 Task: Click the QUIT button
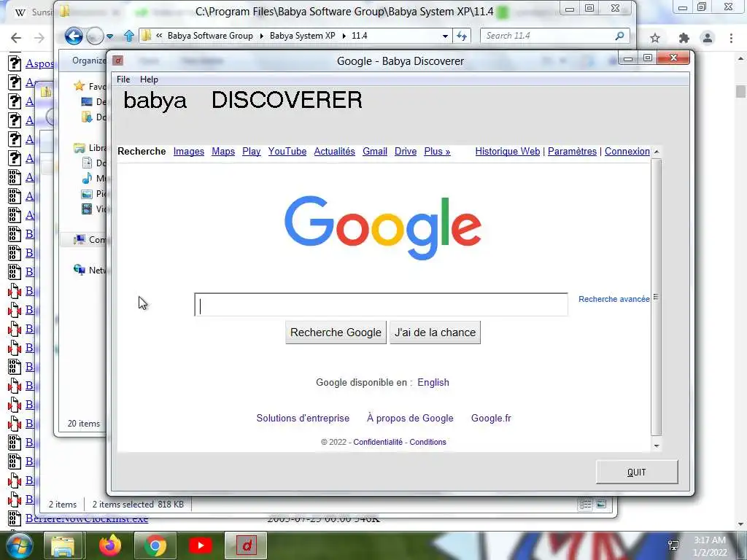coord(636,472)
